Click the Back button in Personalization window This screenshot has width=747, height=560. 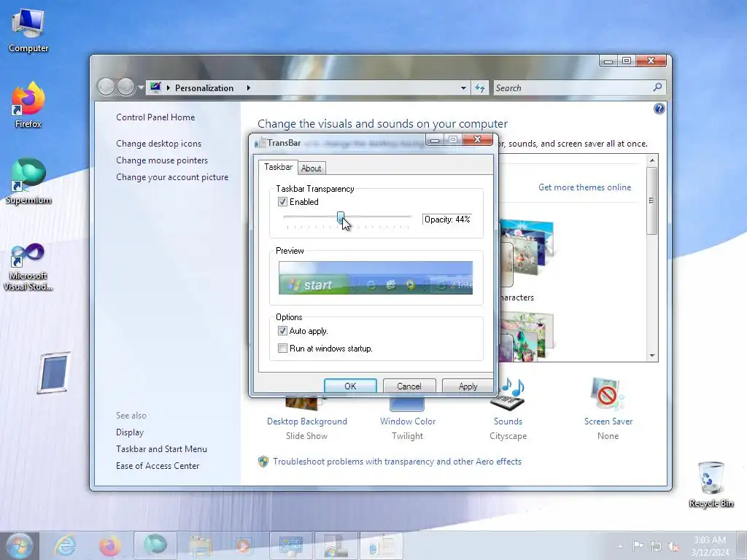[106, 87]
